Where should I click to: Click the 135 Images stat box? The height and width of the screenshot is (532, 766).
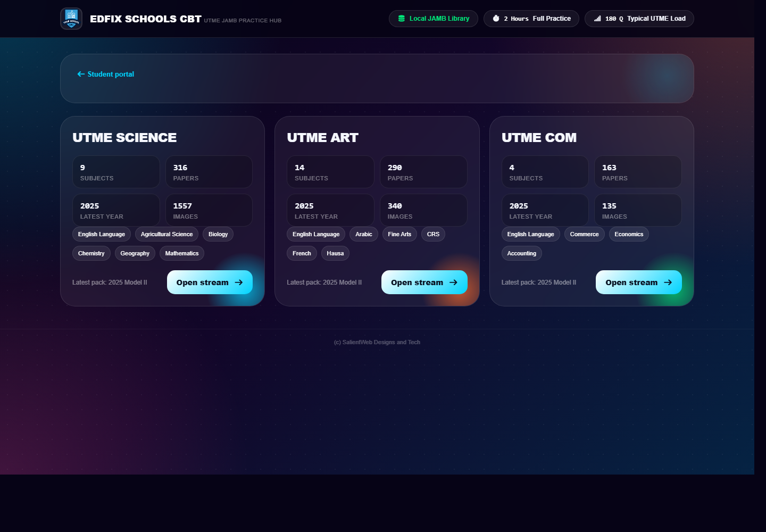[638, 210]
